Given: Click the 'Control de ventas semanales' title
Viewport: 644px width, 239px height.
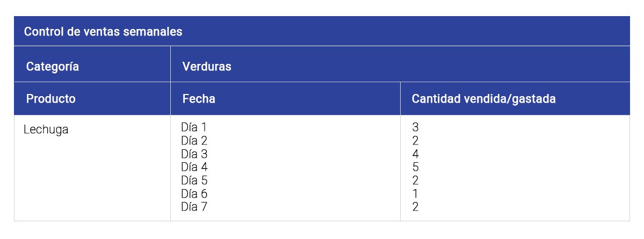Looking at the screenshot, I should (x=103, y=32).
